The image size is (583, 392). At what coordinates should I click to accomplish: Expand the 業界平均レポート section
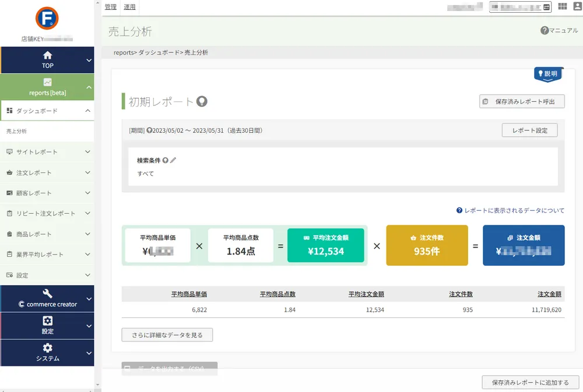click(x=87, y=254)
